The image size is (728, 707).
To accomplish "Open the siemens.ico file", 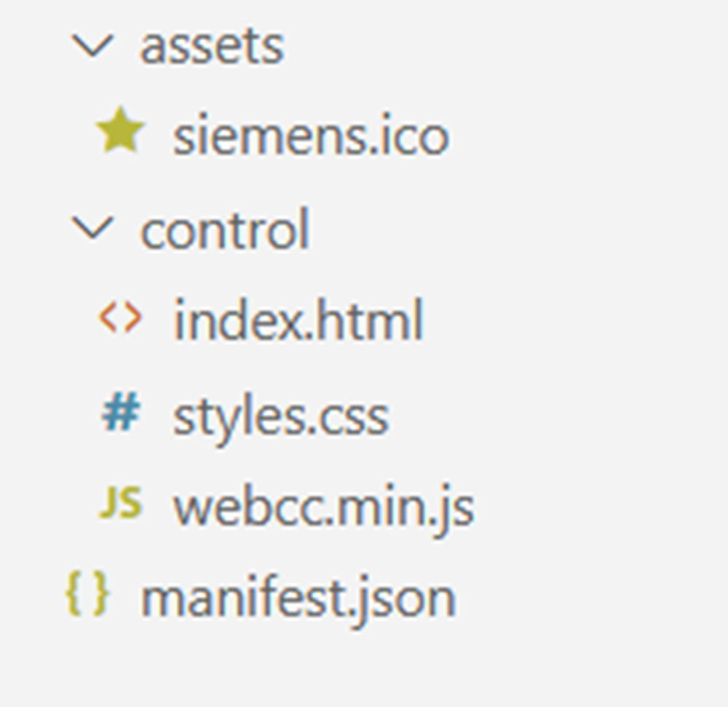I will (310, 137).
